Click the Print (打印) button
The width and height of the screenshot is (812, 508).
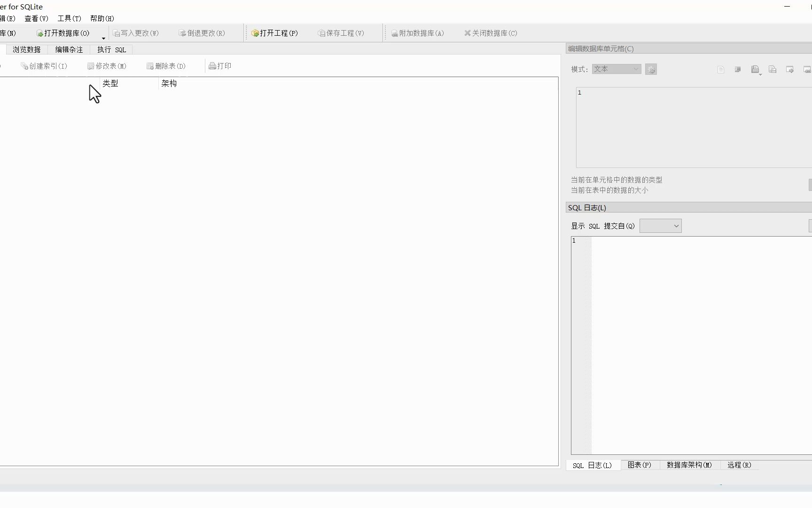pos(220,66)
